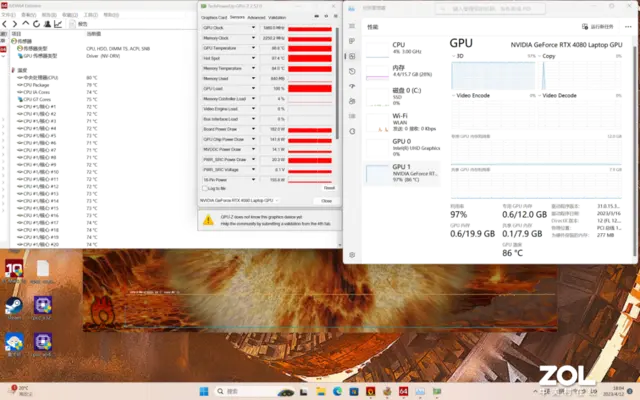The image size is (640, 400).
Task: Click the GPU-Z sensors vertical scrollbar
Action: [x=337, y=83]
